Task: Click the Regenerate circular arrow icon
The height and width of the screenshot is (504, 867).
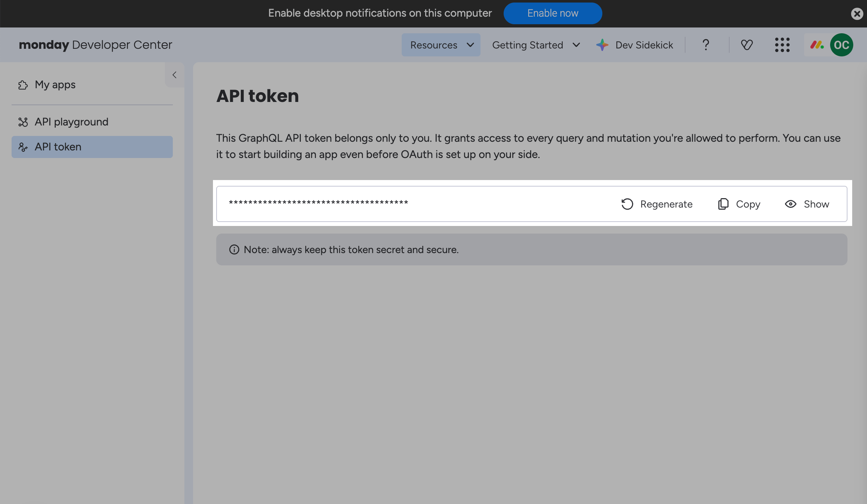Action: pyautogui.click(x=627, y=204)
